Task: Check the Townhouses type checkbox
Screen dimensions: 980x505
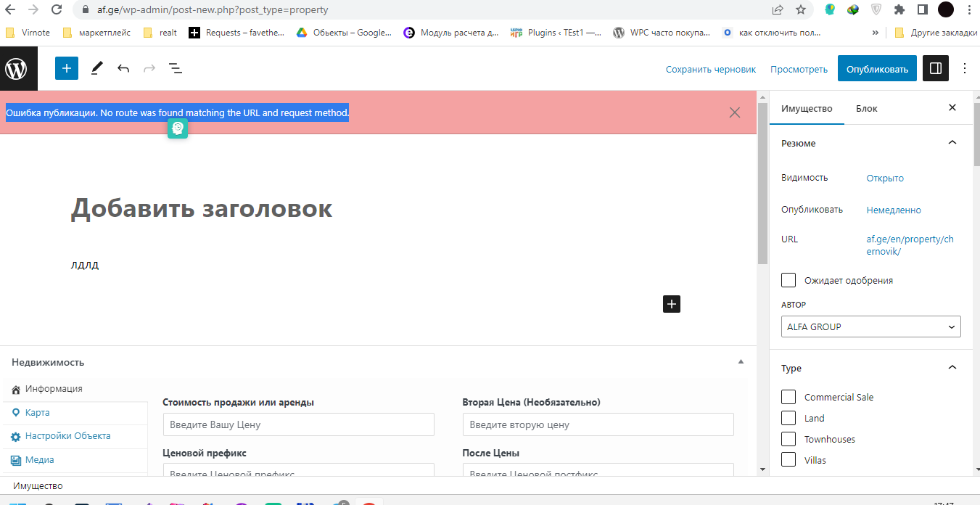Action: pos(788,439)
